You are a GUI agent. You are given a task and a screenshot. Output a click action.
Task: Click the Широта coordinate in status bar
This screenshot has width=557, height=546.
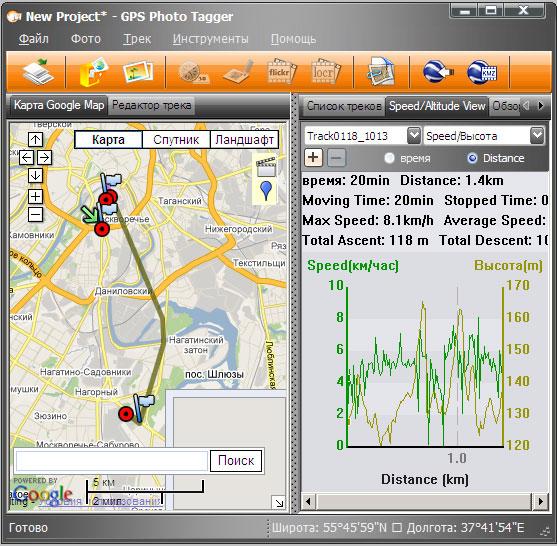(x=329, y=528)
